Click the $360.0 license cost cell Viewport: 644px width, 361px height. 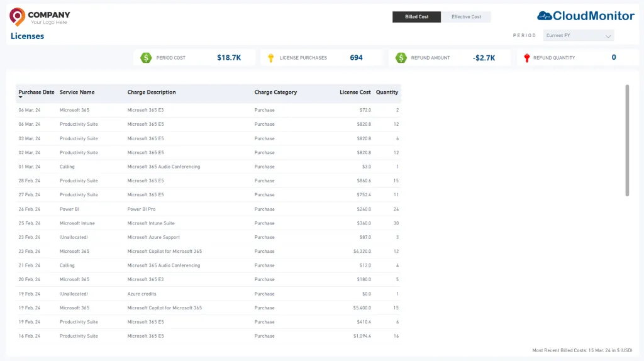pyautogui.click(x=364, y=223)
